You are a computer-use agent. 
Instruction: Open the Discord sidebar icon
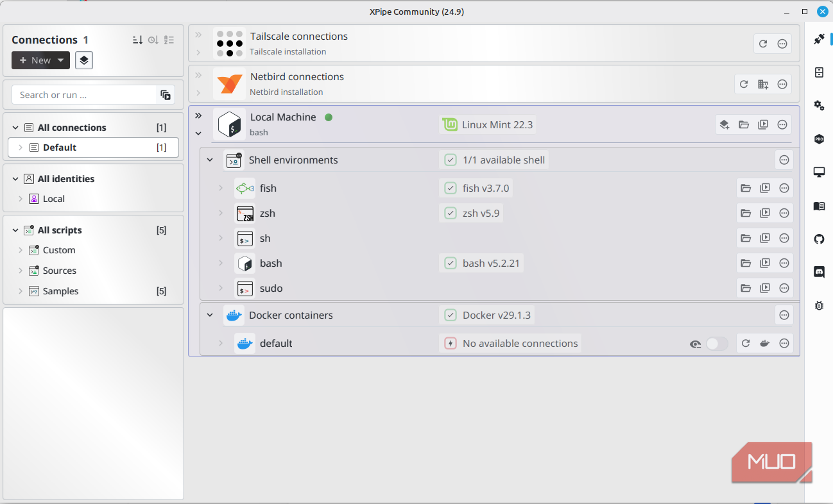819,272
